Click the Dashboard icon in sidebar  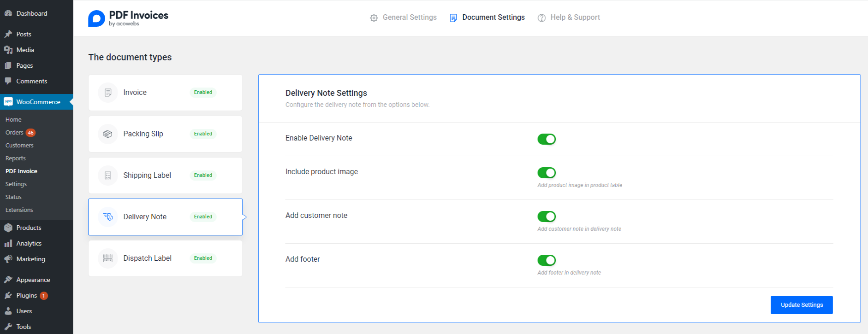tap(8, 13)
